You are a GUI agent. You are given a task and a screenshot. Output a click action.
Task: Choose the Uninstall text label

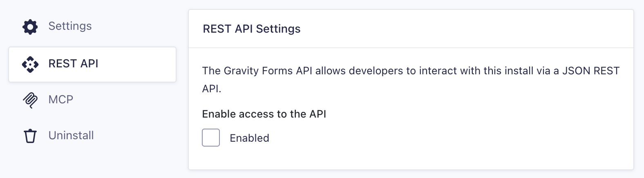[x=71, y=136]
